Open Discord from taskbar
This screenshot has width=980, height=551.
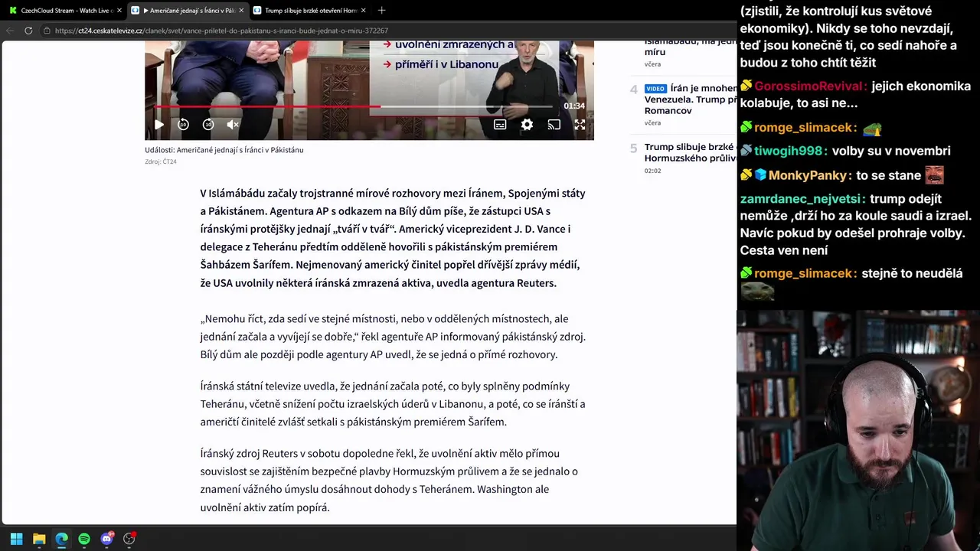coord(106,539)
